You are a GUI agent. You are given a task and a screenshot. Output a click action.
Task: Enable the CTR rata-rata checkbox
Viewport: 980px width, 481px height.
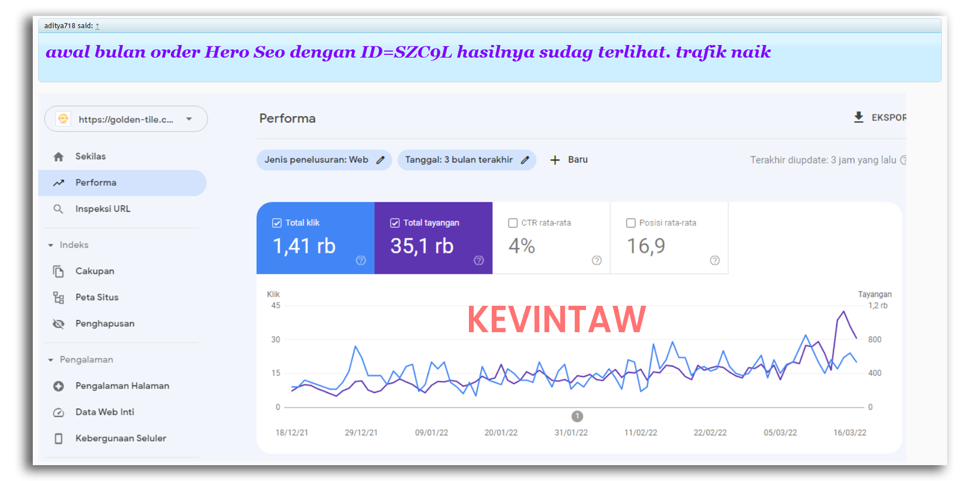coord(513,223)
